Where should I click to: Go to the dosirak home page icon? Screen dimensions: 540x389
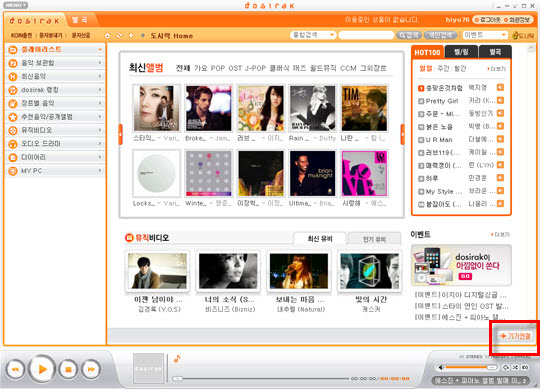107,35
